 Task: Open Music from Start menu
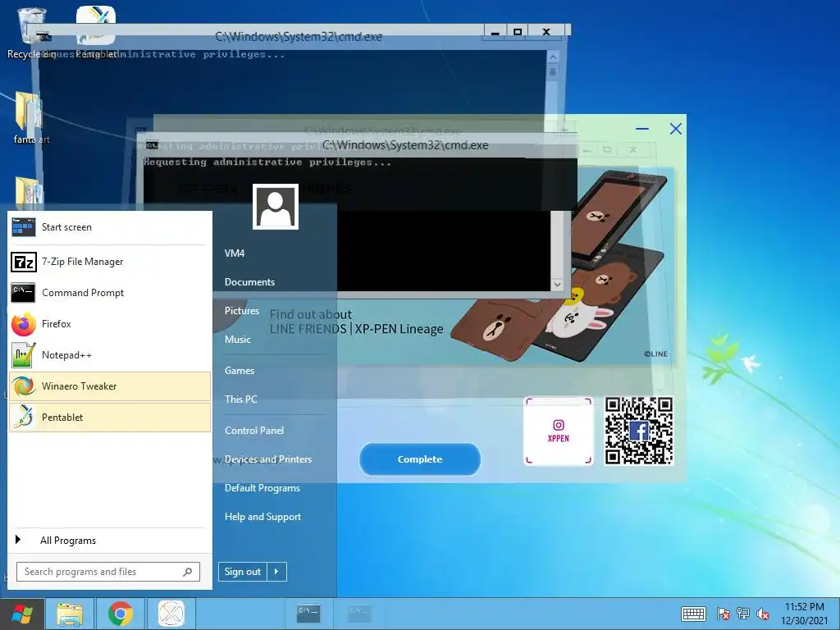(x=238, y=339)
